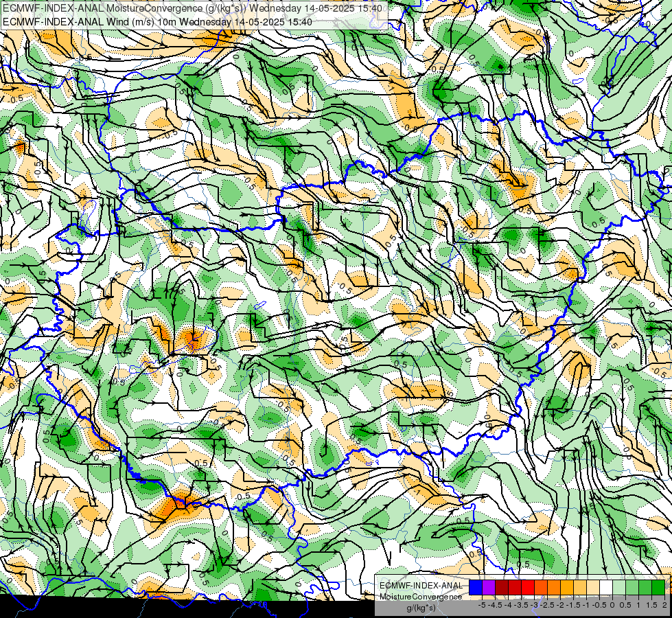Click the -3.5 legend tick label
This screenshot has height=618, width=672.
pyautogui.click(x=521, y=605)
